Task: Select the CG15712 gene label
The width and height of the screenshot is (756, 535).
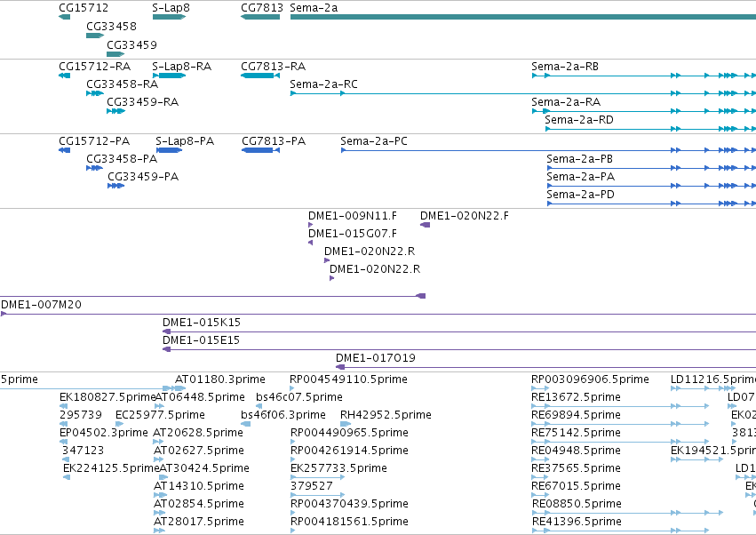Action: (84, 8)
